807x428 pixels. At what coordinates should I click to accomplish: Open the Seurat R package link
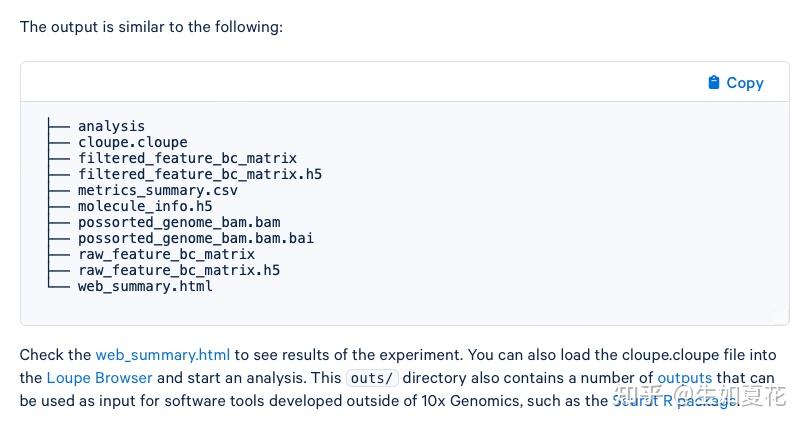675,401
